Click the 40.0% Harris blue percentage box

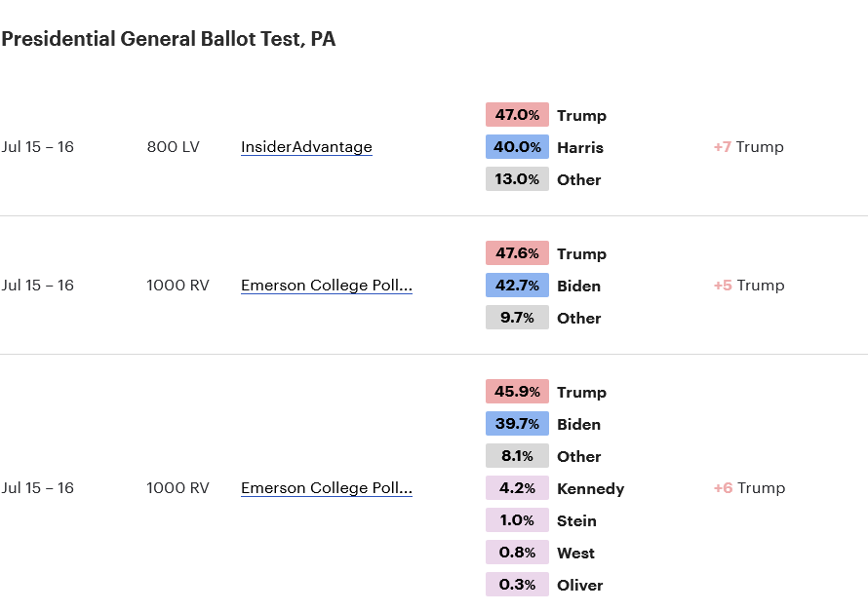pos(517,146)
